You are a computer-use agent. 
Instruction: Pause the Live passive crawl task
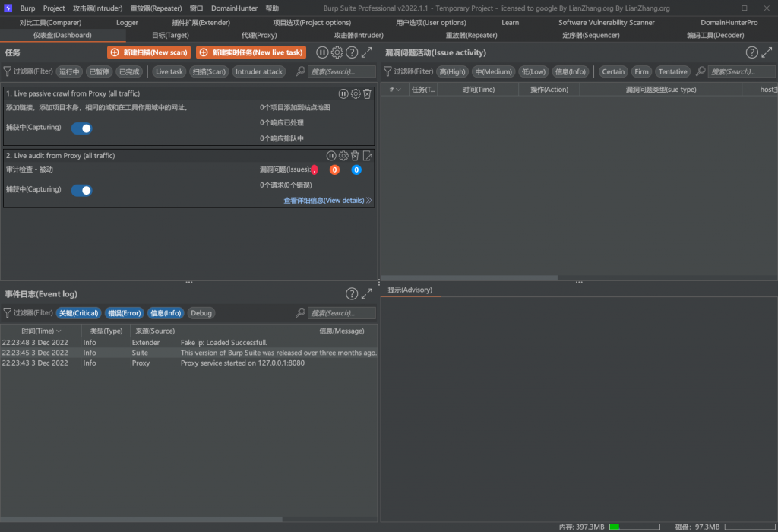(x=343, y=93)
